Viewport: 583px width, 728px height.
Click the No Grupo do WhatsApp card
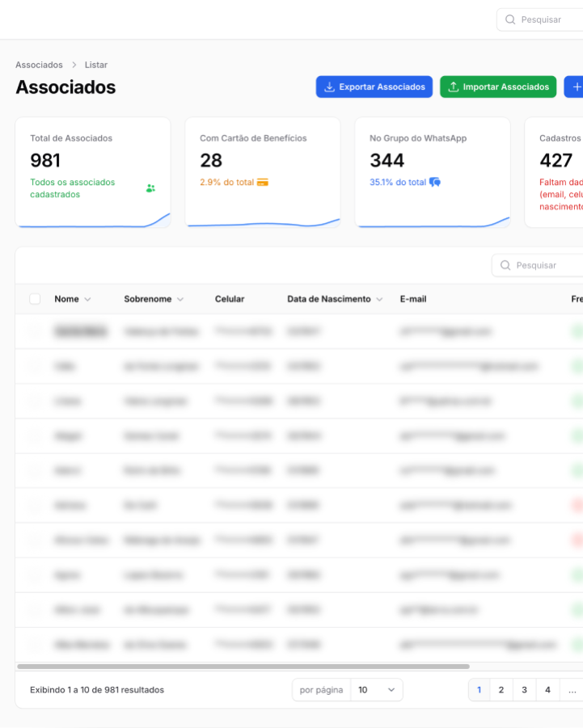(x=433, y=172)
